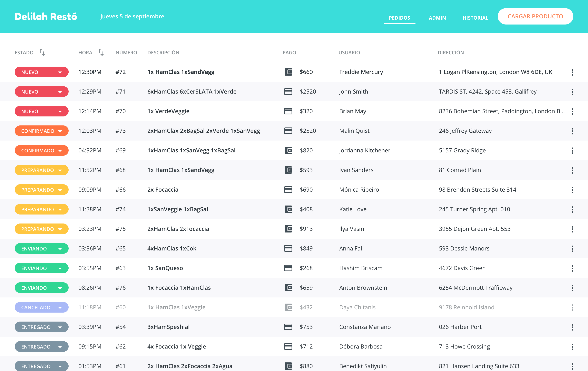Click the sort icon next to HORA

tap(101, 52)
